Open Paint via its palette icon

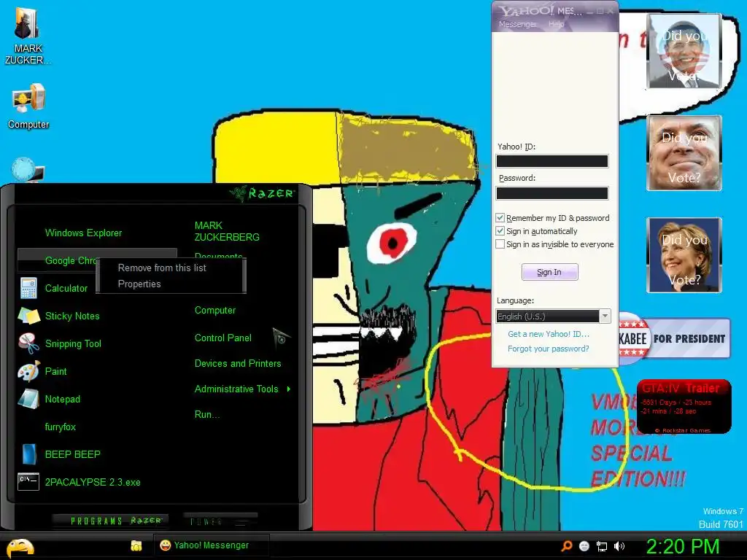28,371
